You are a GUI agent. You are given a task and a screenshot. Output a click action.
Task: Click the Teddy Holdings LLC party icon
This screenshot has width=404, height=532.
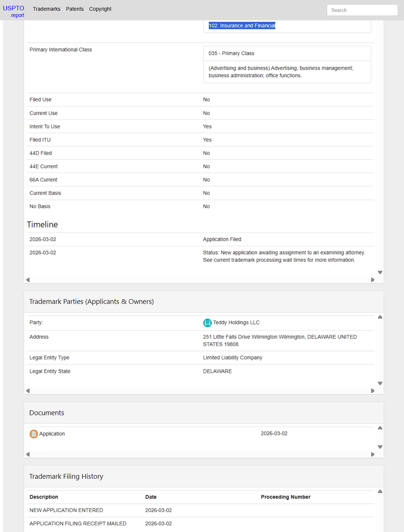tap(207, 323)
